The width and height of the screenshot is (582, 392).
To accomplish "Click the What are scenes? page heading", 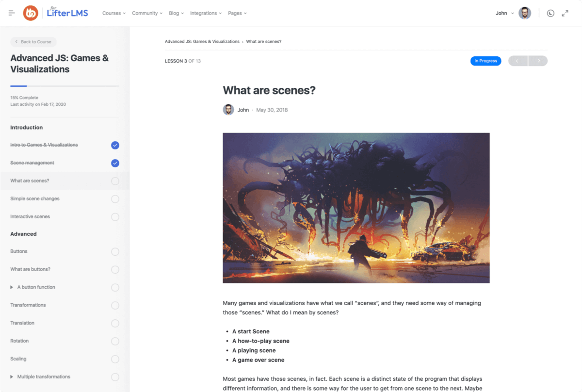I will 269,90.
